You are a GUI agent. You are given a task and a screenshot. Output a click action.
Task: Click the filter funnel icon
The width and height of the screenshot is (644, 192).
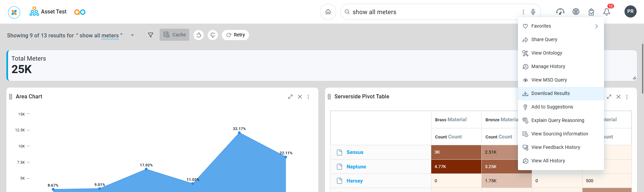click(151, 35)
